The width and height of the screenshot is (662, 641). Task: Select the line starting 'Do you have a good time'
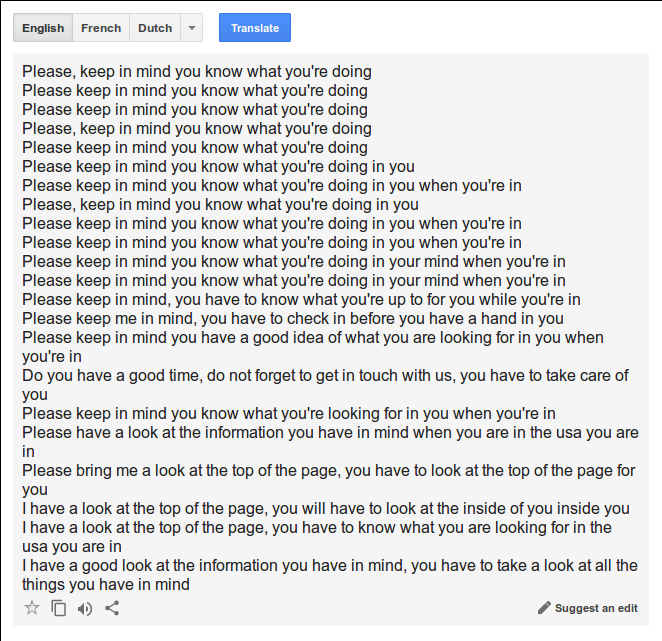click(x=325, y=385)
